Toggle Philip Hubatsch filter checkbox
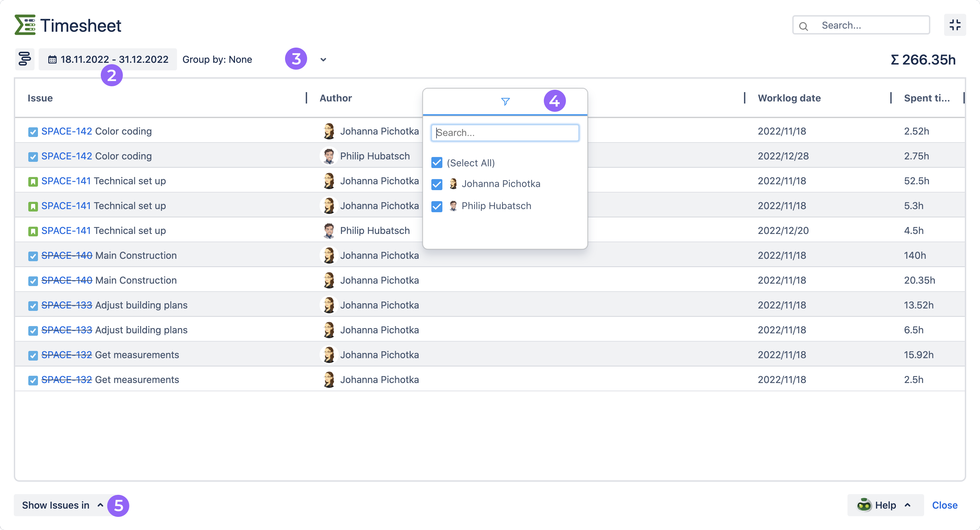The height and width of the screenshot is (530, 980). click(437, 206)
